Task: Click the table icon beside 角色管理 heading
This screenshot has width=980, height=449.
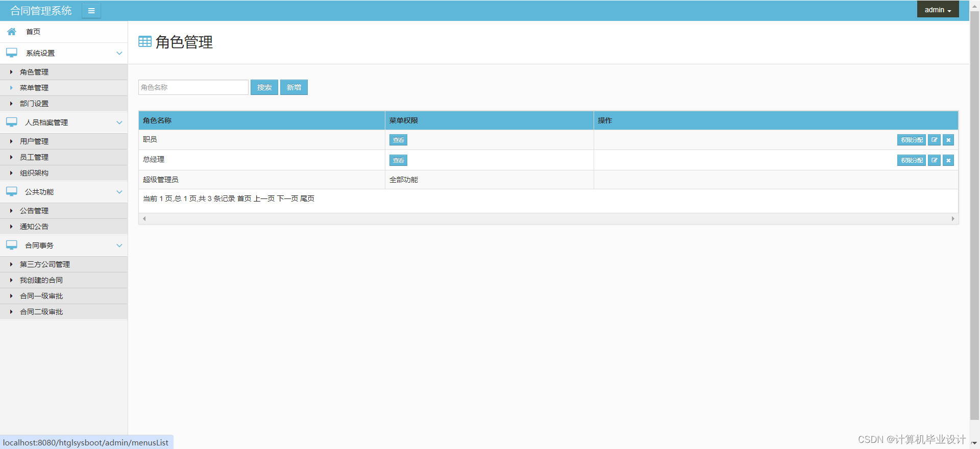Action: pyautogui.click(x=145, y=42)
